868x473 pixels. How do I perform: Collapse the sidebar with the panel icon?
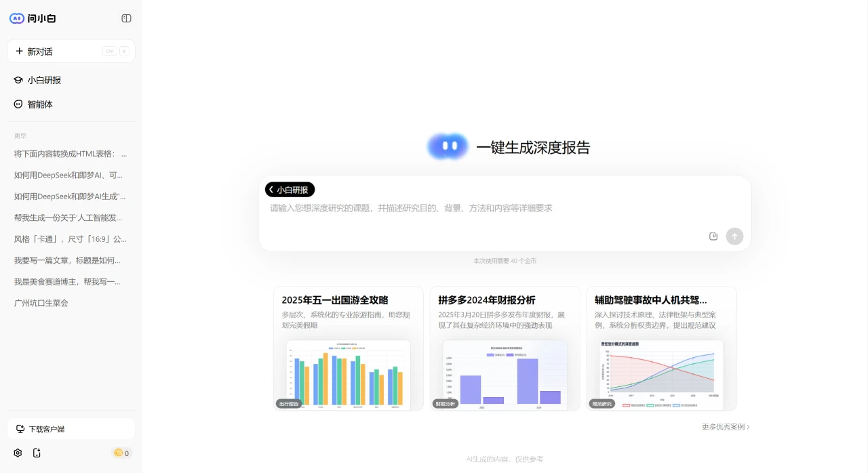pos(126,18)
